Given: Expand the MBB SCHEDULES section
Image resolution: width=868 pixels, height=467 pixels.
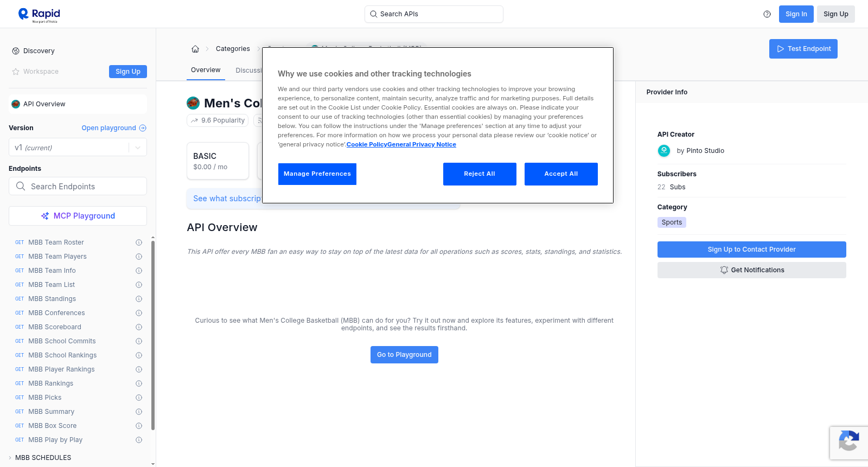Looking at the screenshot, I should pyautogui.click(x=43, y=458).
